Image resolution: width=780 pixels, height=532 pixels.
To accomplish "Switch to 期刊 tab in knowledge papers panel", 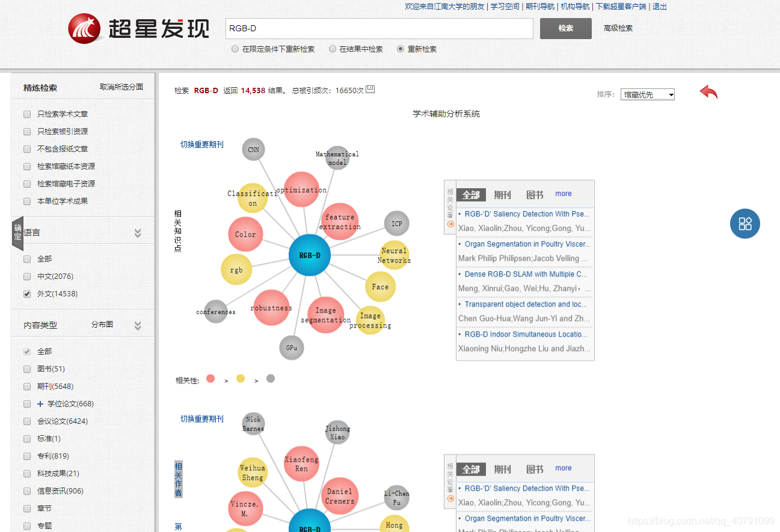I will (502, 195).
